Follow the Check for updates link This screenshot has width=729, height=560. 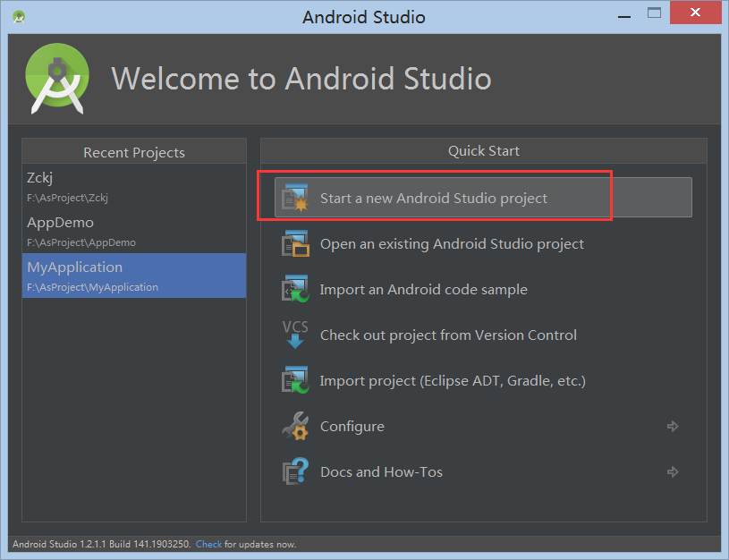[208, 544]
